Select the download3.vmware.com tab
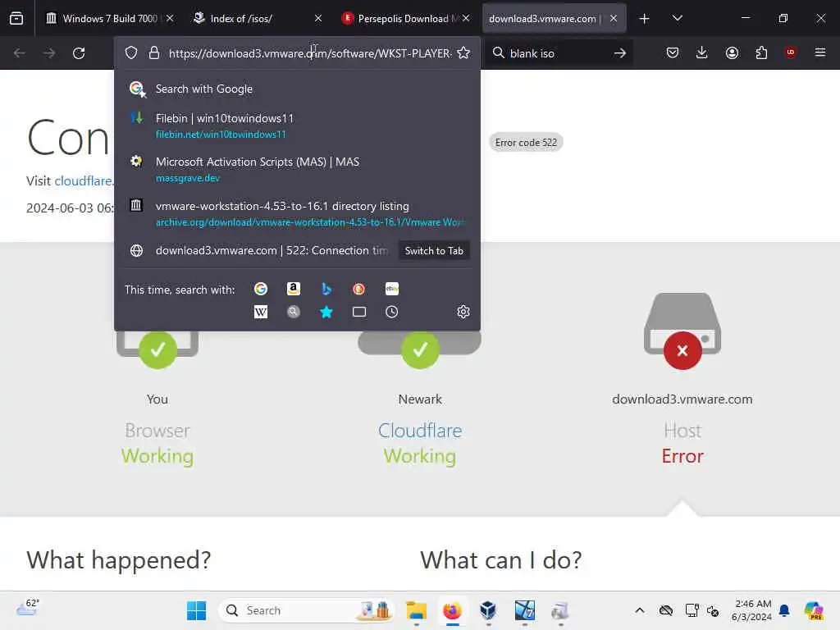 pyautogui.click(x=554, y=18)
